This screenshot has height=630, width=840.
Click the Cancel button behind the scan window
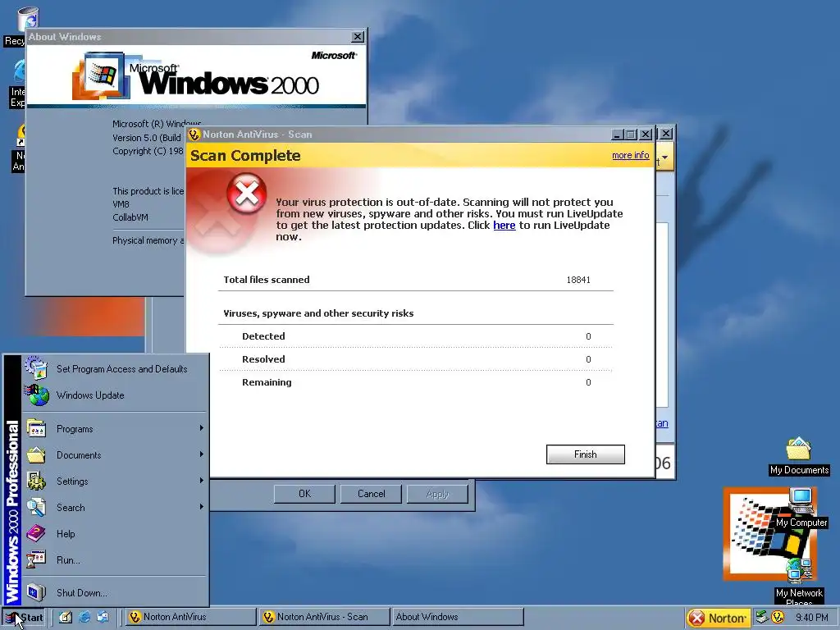(372, 494)
